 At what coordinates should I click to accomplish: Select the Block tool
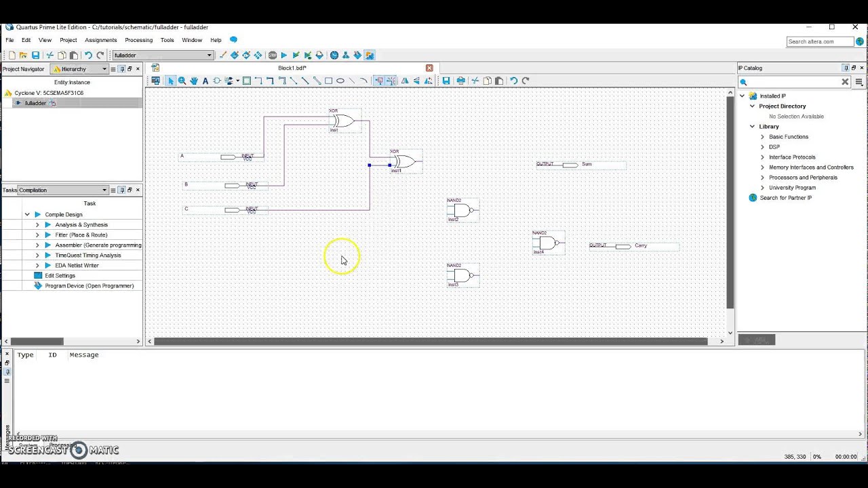246,81
